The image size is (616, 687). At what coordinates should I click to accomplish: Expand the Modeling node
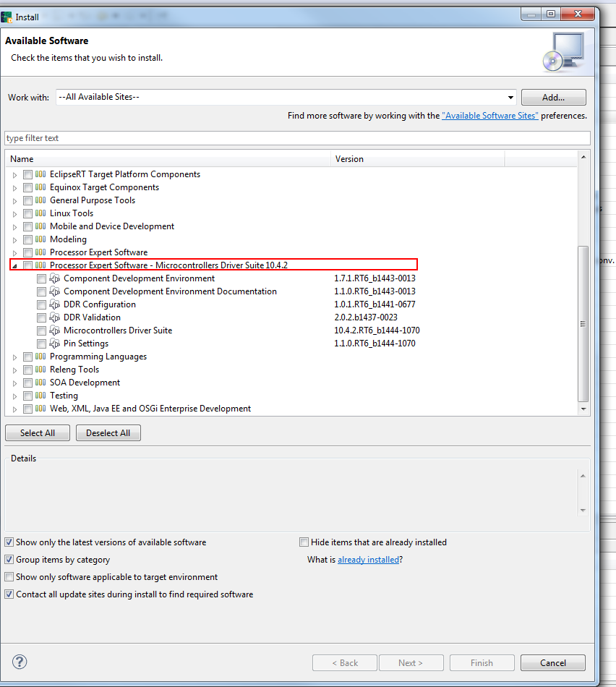point(15,239)
